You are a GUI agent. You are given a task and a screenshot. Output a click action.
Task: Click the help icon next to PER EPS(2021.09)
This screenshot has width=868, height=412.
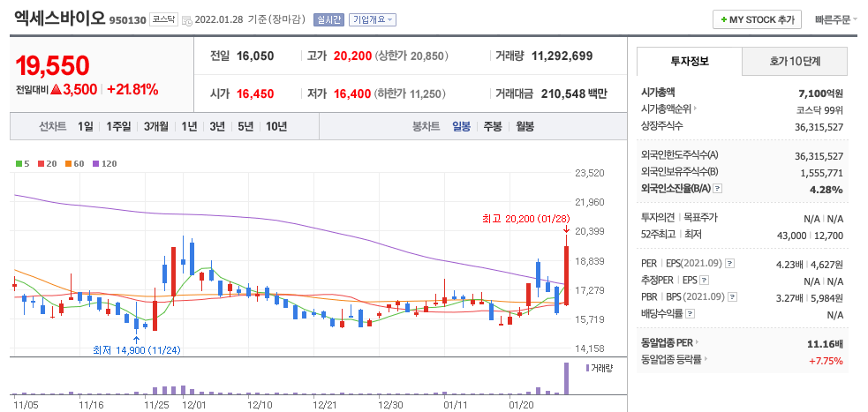tap(730, 263)
